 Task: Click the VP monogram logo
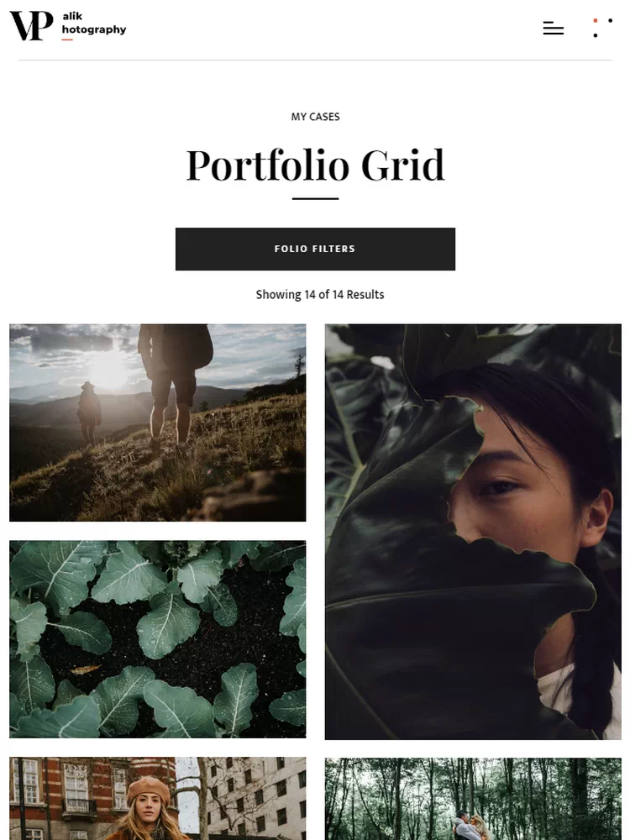tap(31, 25)
